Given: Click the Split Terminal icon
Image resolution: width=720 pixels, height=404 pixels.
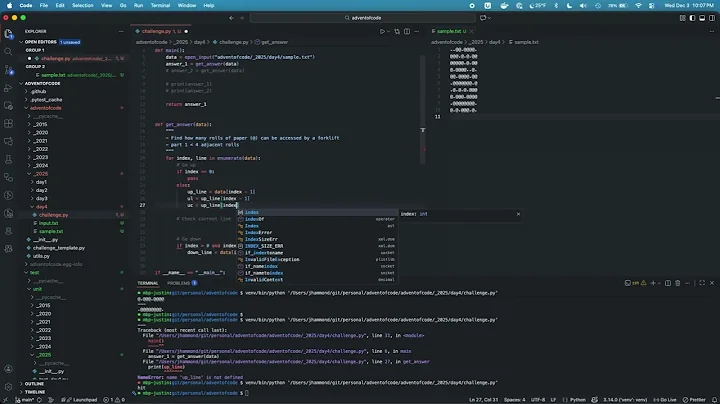Looking at the screenshot, I should [x=668, y=283].
